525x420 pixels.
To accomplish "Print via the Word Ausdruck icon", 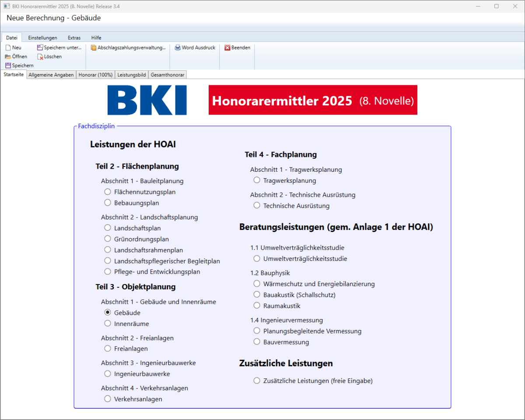I will (x=178, y=48).
